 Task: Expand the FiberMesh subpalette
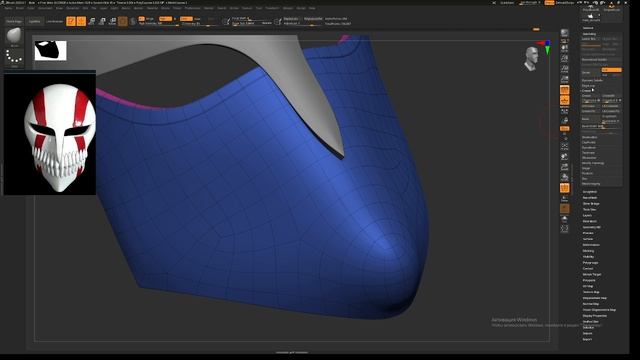tap(590, 221)
